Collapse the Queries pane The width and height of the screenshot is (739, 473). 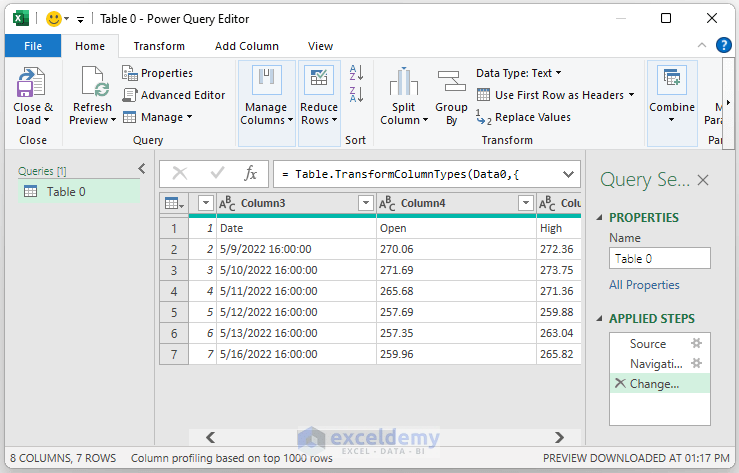click(x=142, y=169)
